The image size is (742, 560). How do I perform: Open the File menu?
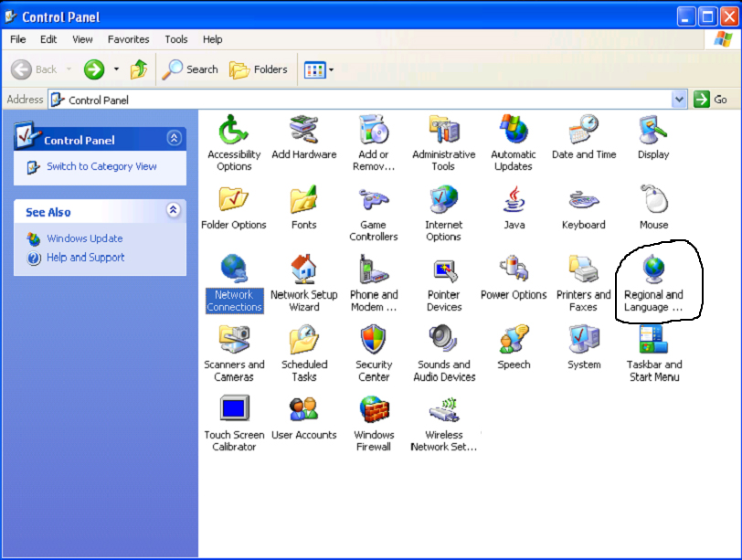click(18, 39)
